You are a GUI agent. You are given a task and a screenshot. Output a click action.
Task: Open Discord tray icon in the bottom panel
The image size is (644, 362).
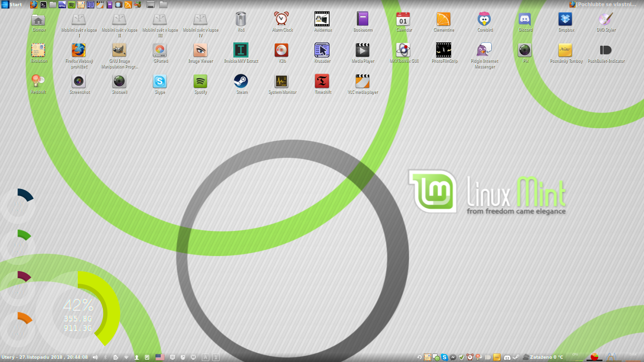pos(507,358)
